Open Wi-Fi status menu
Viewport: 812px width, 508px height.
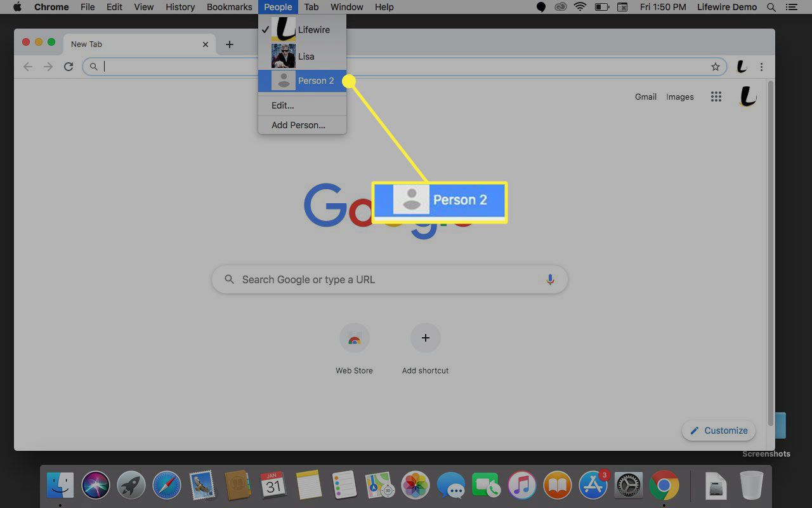pyautogui.click(x=580, y=7)
